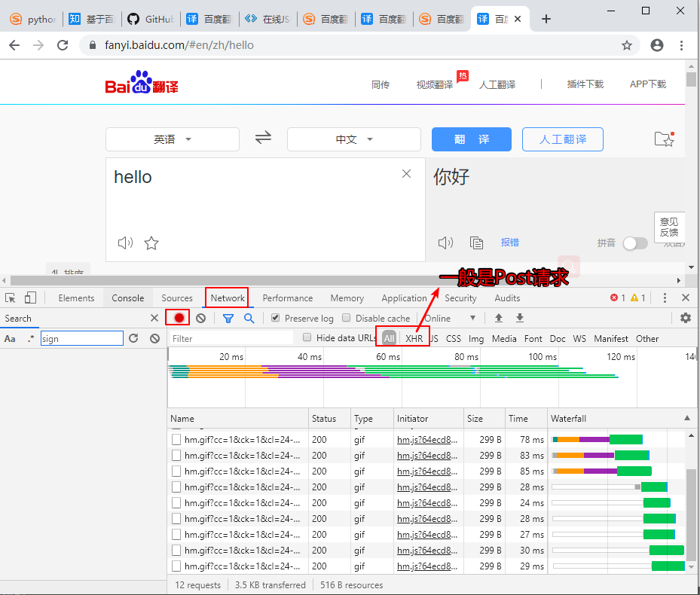This screenshot has width=700, height=595.
Task: Open the Sources tab
Action: point(177,298)
